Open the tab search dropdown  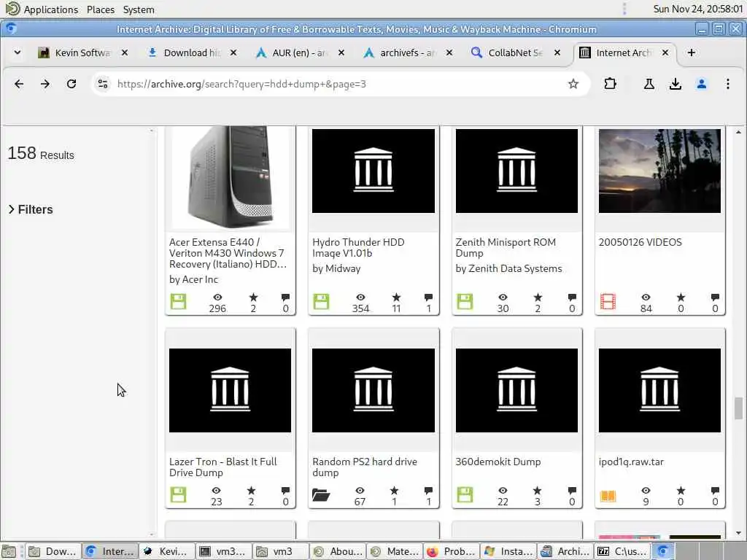[x=18, y=52]
